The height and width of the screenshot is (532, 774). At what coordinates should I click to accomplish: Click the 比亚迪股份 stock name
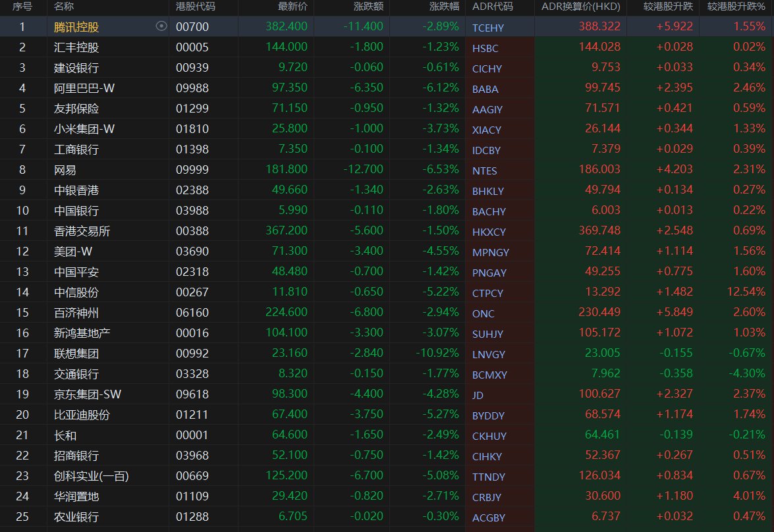pos(82,415)
